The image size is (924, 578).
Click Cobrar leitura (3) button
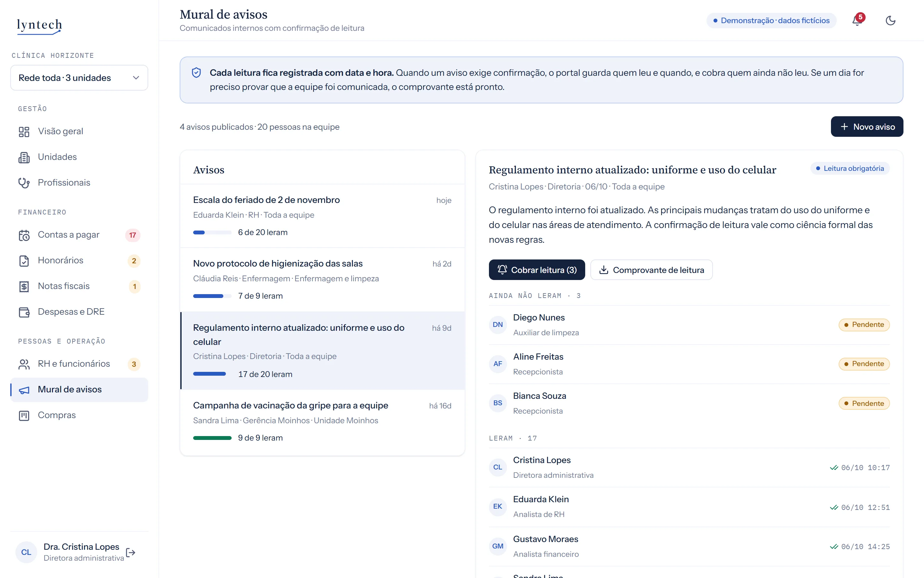[537, 270]
